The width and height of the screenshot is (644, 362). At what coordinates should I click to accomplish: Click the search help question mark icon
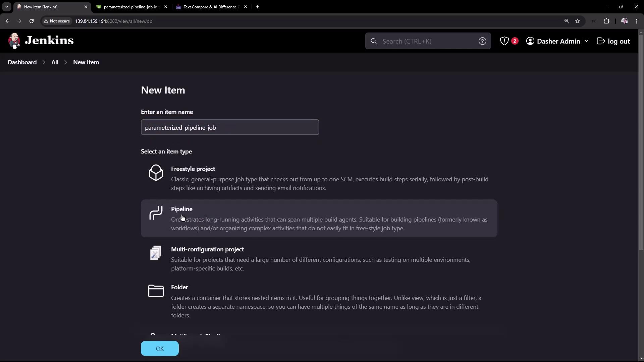(x=482, y=41)
